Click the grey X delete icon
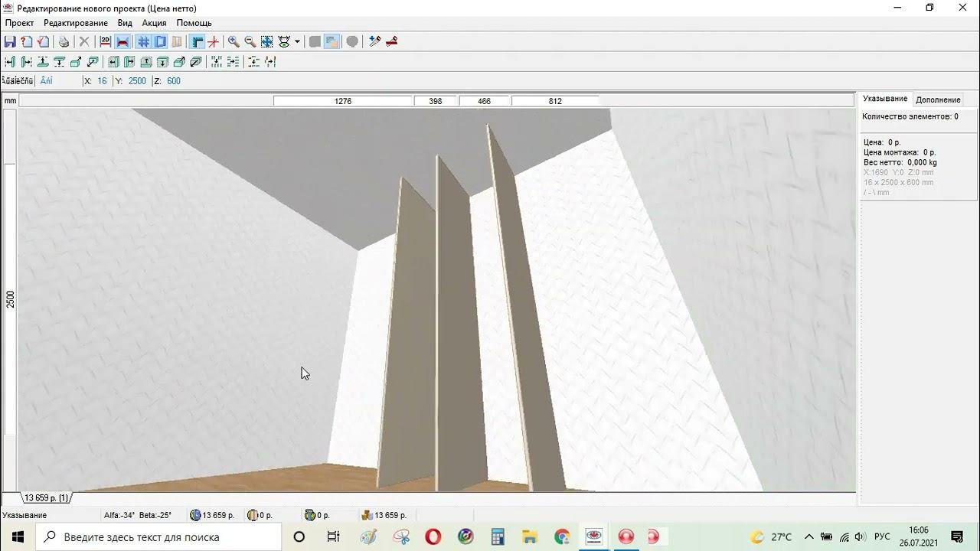980x551 pixels. (84, 41)
